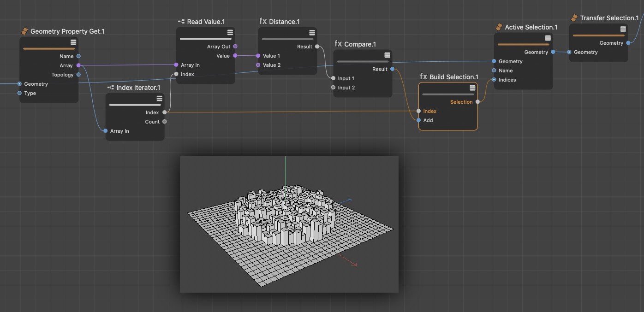
Task: Click Array In port on Read Value.1
Action: tap(176, 65)
